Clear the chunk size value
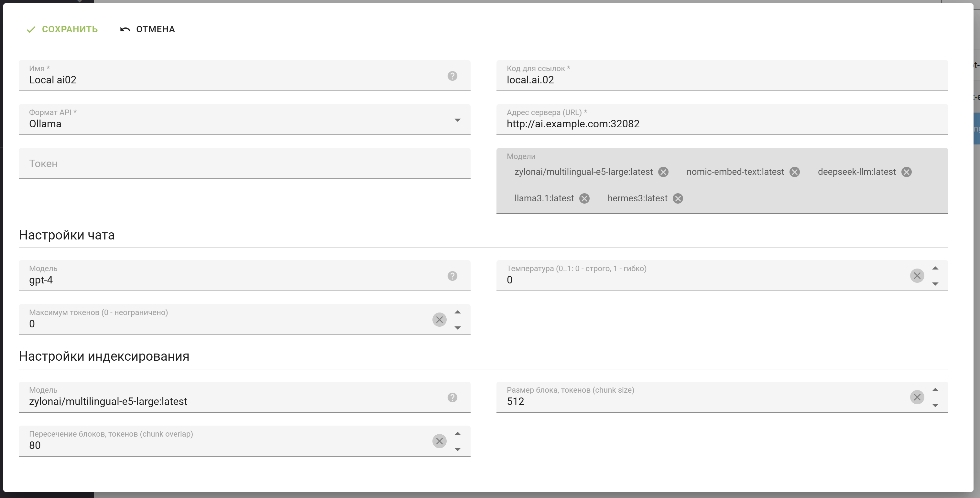This screenshot has width=980, height=498. 917,397
